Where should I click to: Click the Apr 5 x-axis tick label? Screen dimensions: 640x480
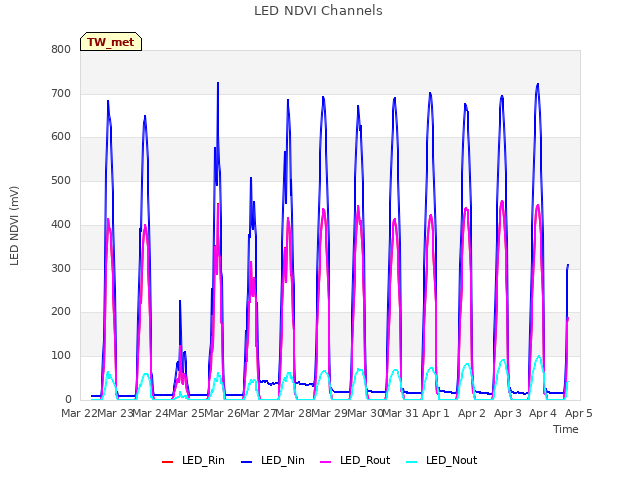pyautogui.click(x=579, y=413)
